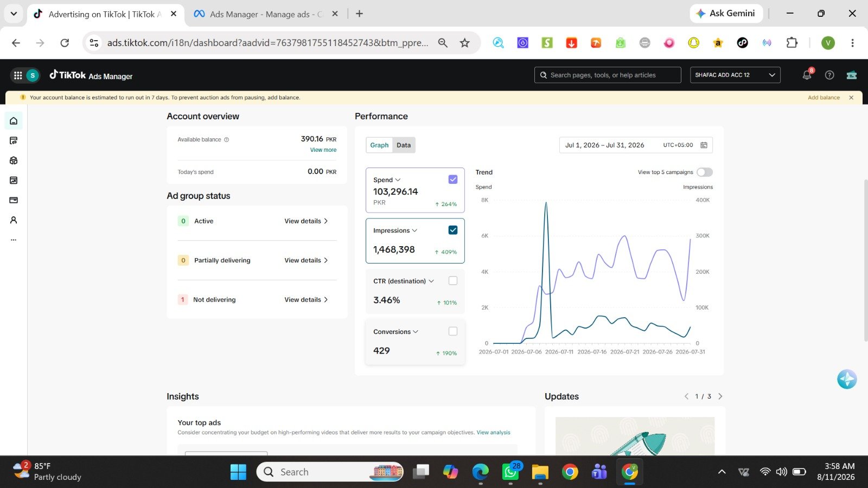Open the TikTok Ads Manager home sidebar icon
Image resolution: width=868 pixels, height=488 pixels.
tap(14, 121)
